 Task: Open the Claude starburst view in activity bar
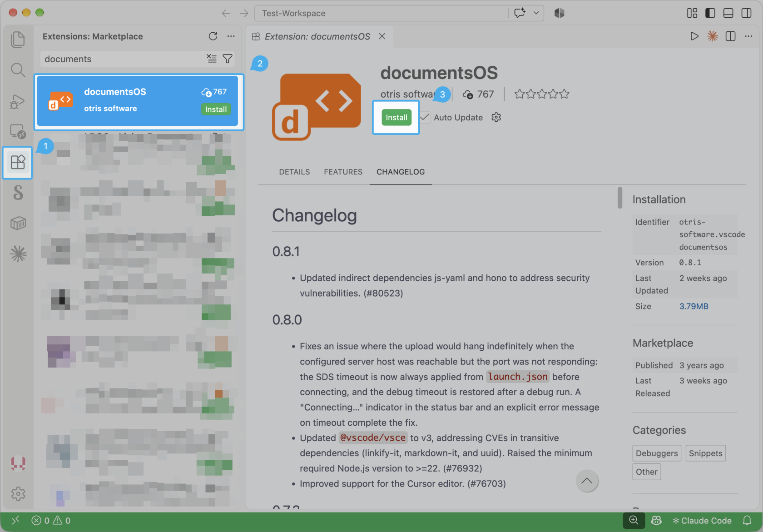tap(18, 254)
